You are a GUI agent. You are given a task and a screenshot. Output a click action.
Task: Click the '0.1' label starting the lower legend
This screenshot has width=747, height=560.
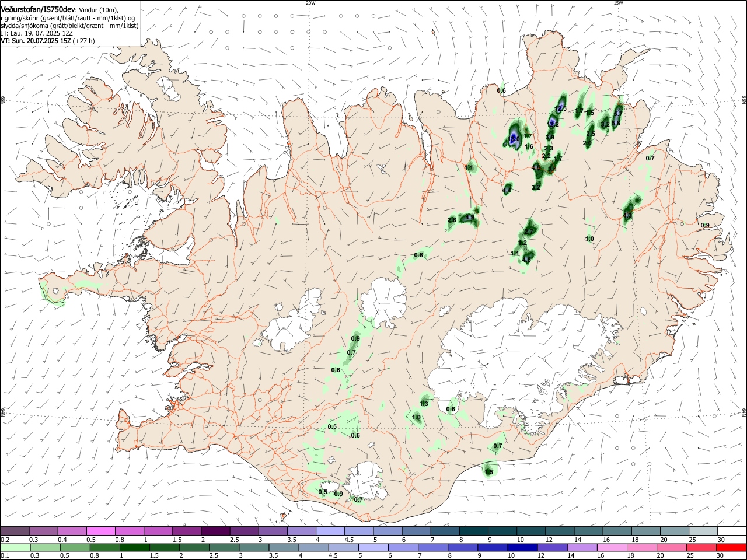click(x=5, y=556)
